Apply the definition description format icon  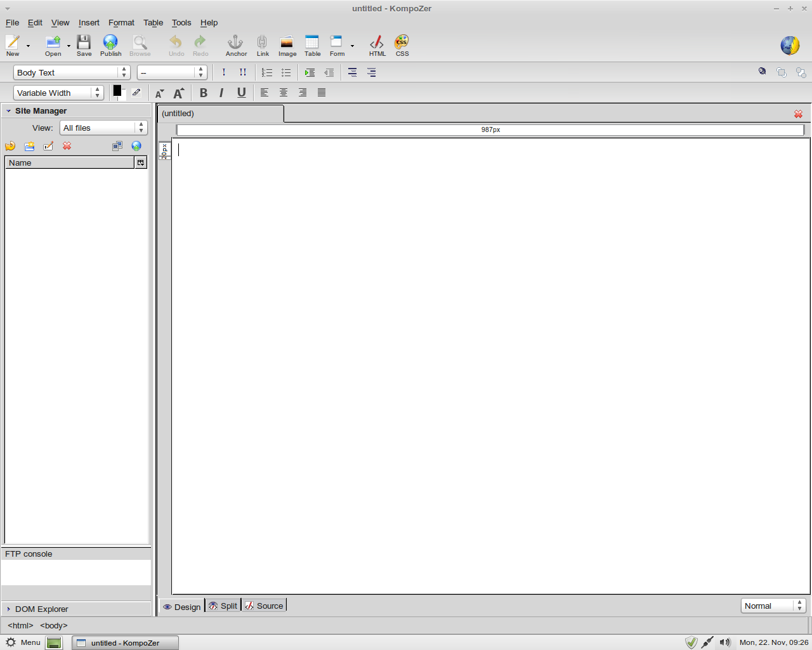372,72
